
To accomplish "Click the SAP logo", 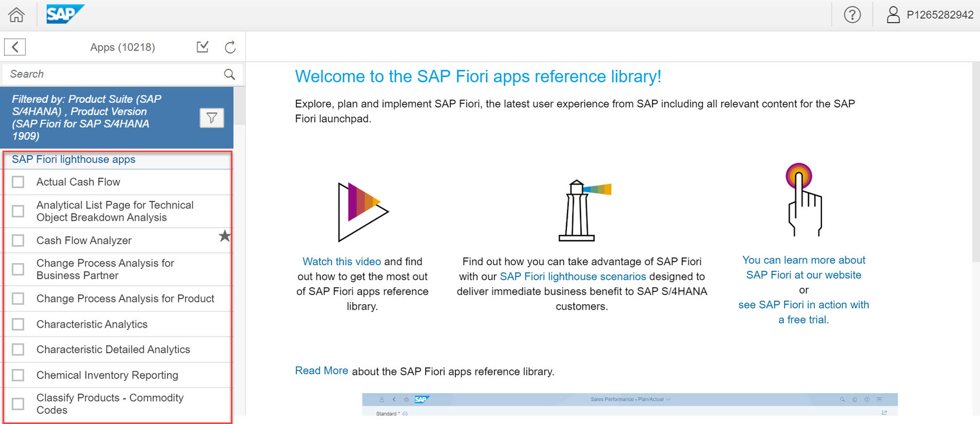I will [65, 14].
